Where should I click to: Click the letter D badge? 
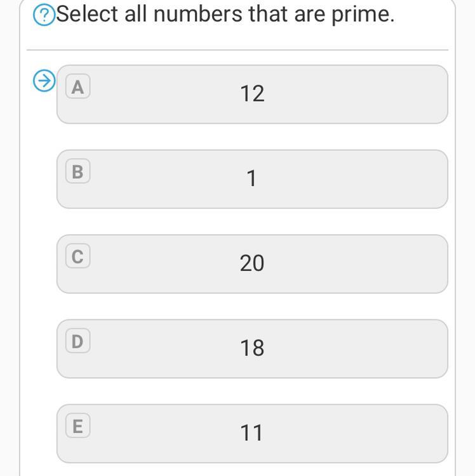pyautogui.click(x=77, y=341)
